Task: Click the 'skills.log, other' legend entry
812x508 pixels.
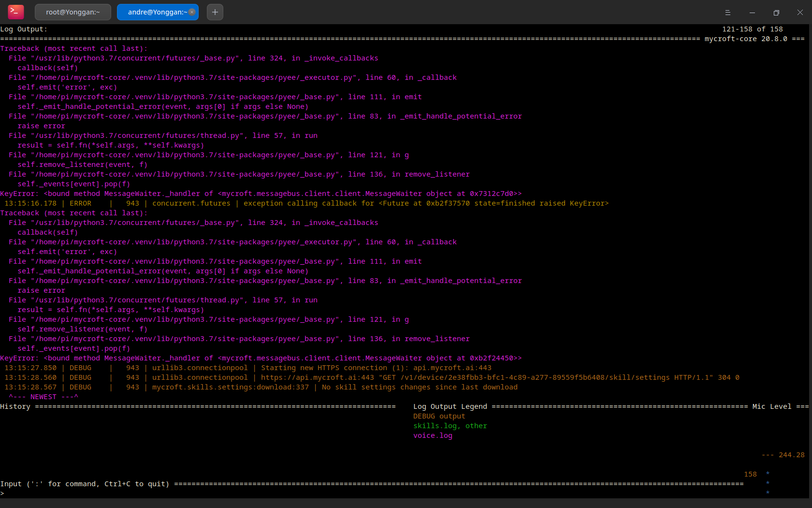Action: (450, 426)
